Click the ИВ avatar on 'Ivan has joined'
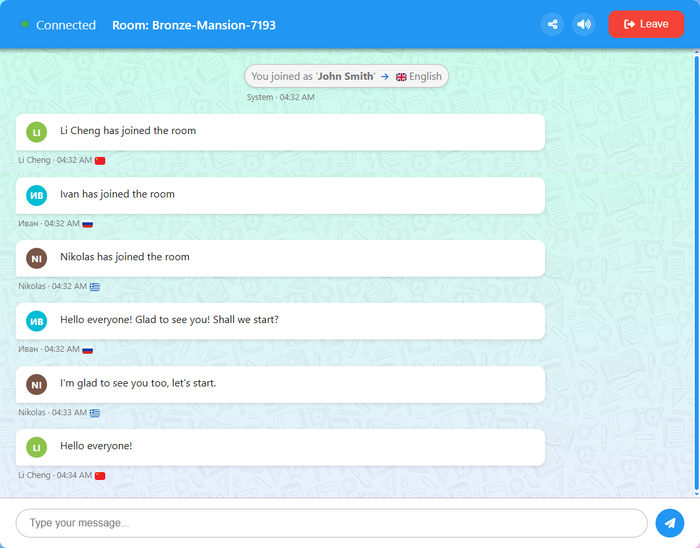The image size is (700, 548). (x=37, y=195)
